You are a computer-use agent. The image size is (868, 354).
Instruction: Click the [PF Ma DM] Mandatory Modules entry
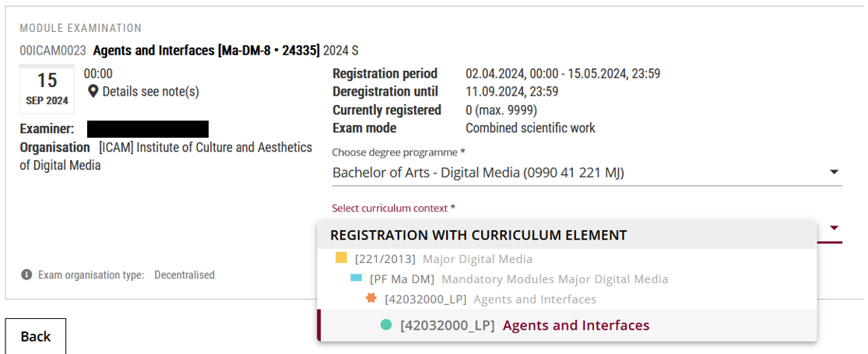pos(509,279)
